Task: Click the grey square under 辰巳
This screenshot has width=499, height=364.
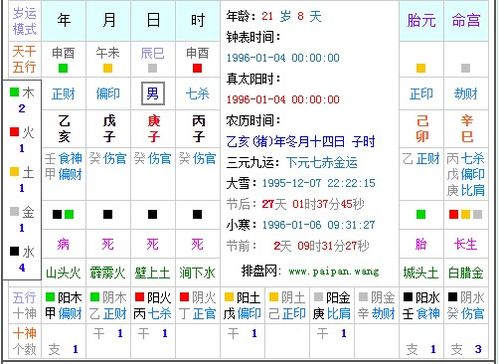Action: click(x=152, y=68)
